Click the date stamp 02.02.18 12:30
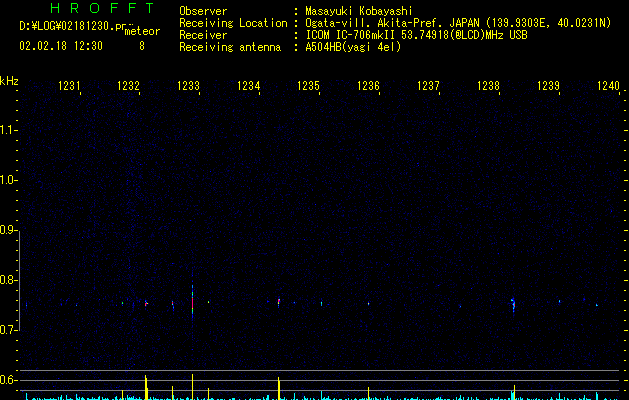629x400 pixels. [61, 46]
